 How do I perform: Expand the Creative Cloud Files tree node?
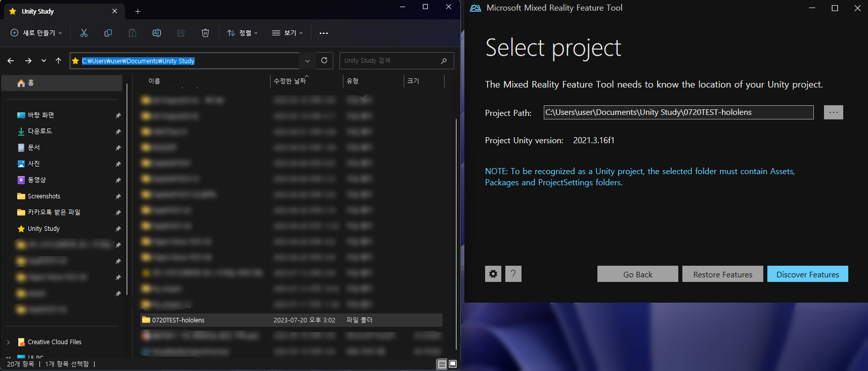pos(9,342)
